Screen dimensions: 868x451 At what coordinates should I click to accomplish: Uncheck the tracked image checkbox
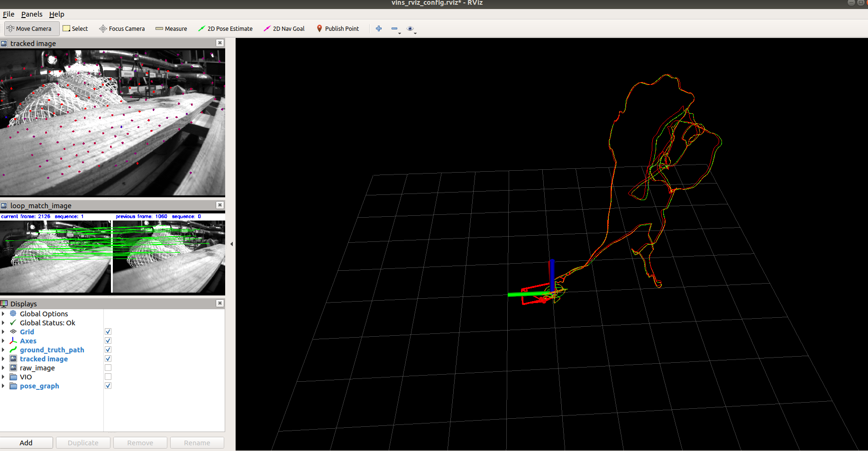pyautogui.click(x=108, y=359)
